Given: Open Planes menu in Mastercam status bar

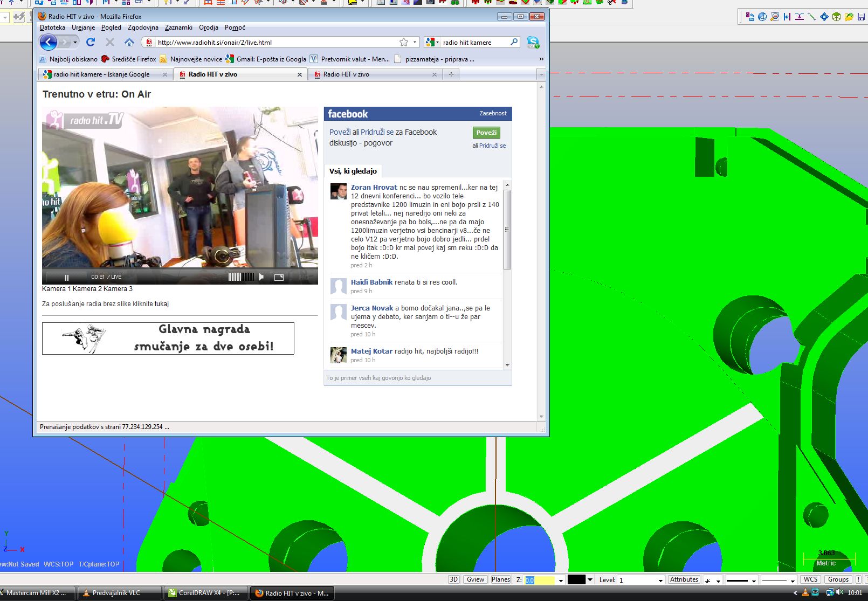Looking at the screenshot, I should click(501, 579).
